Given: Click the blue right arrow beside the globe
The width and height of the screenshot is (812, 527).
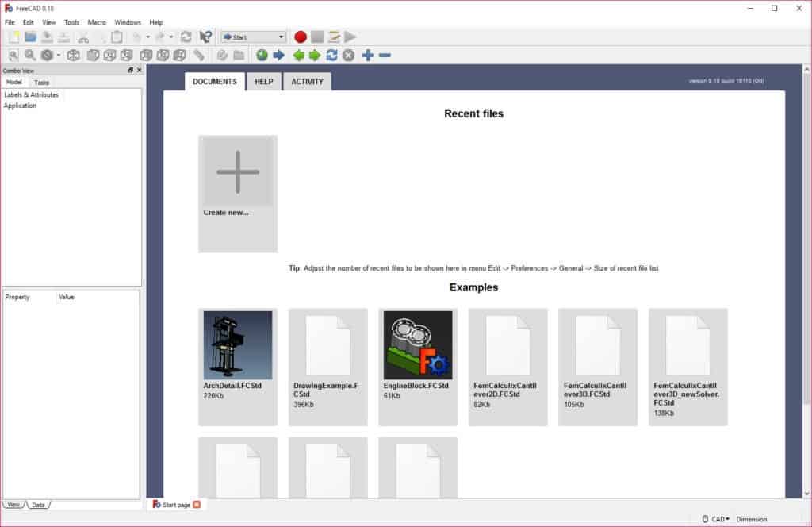Looking at the screenshot, I should pos(278,55).
